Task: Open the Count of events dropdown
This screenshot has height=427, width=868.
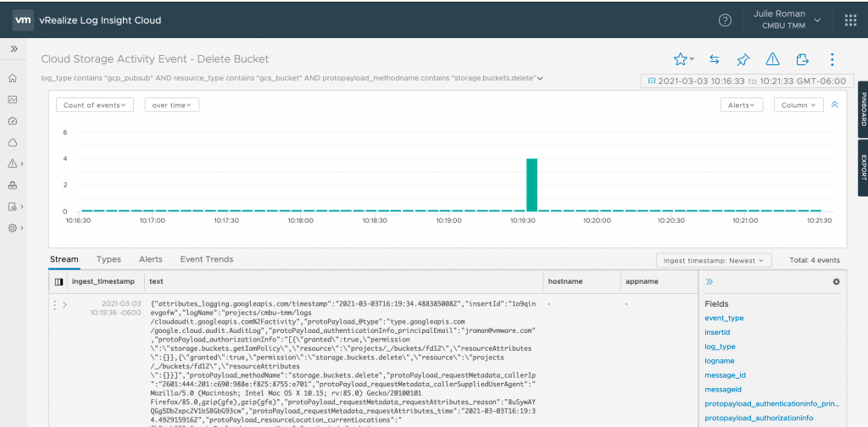Action: coord(95,105)
